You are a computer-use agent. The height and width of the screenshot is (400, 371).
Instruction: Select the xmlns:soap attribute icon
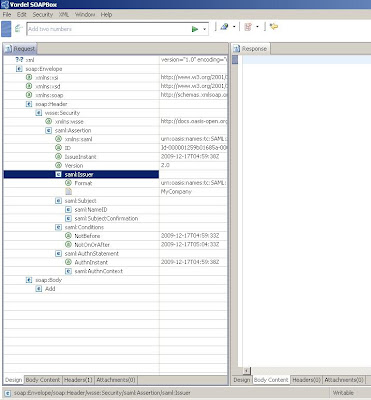[x=29, y=95]
